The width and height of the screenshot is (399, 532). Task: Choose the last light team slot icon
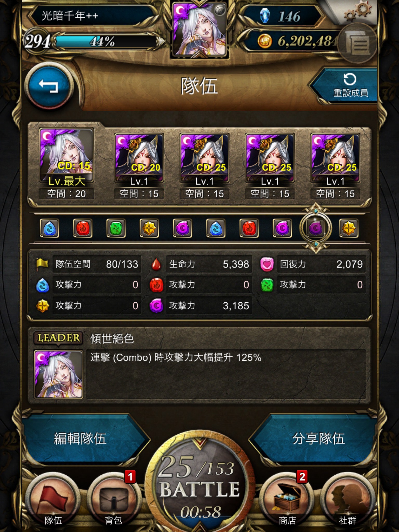[349, 228]
